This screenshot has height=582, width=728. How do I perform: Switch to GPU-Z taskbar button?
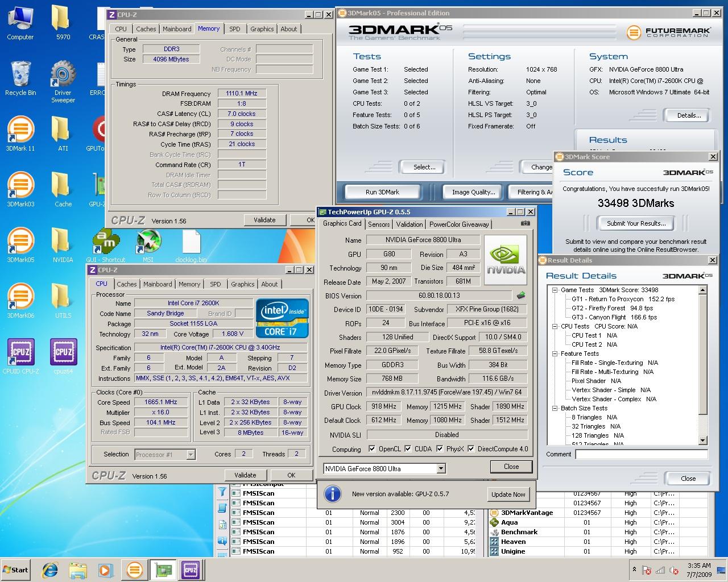163,569
